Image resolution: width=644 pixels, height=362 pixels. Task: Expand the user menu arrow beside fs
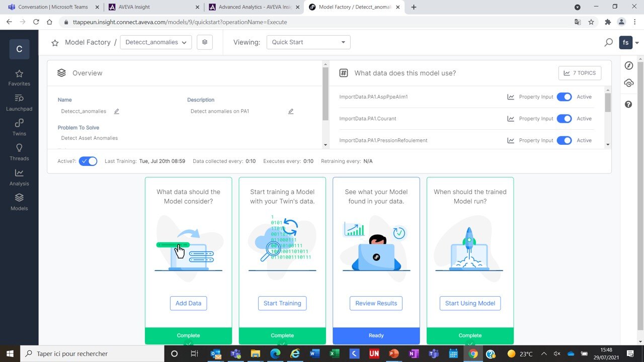point(637,43)
